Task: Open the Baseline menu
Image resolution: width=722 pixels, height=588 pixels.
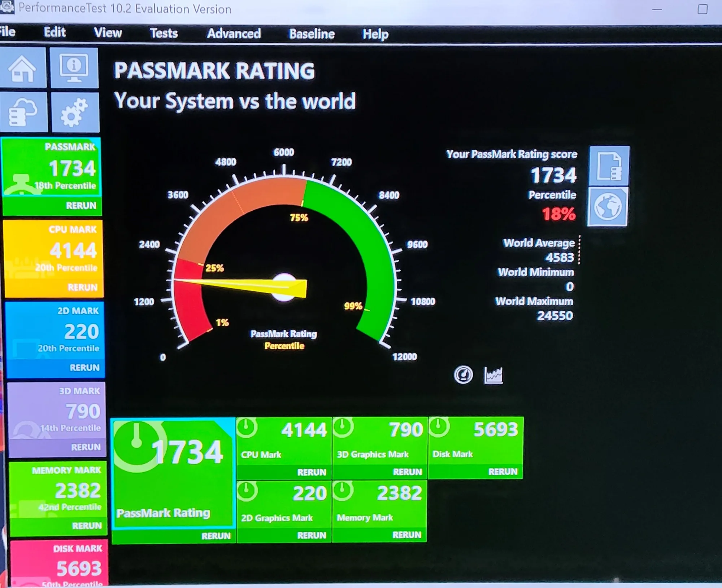Action: pyautogui.click(x=312, y=34)
